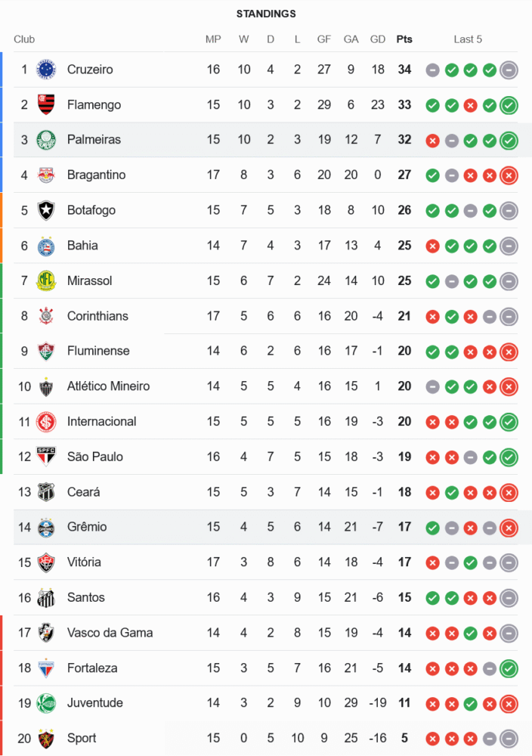Select the Internacional team name
The height and width of the screenshot is (756, 532).
coord(101,421)
